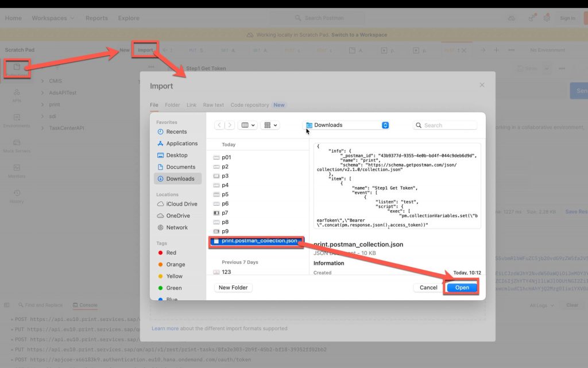Open APIs in Postman sidebar
The height and width of the screenshot is (368, 588).
click(17, 95)
